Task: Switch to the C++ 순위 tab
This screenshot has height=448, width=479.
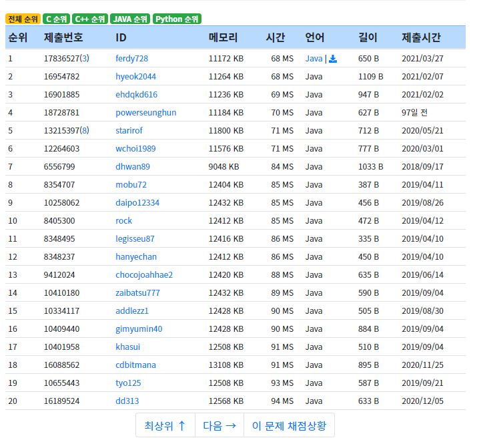Action: (x=90, y=19)
